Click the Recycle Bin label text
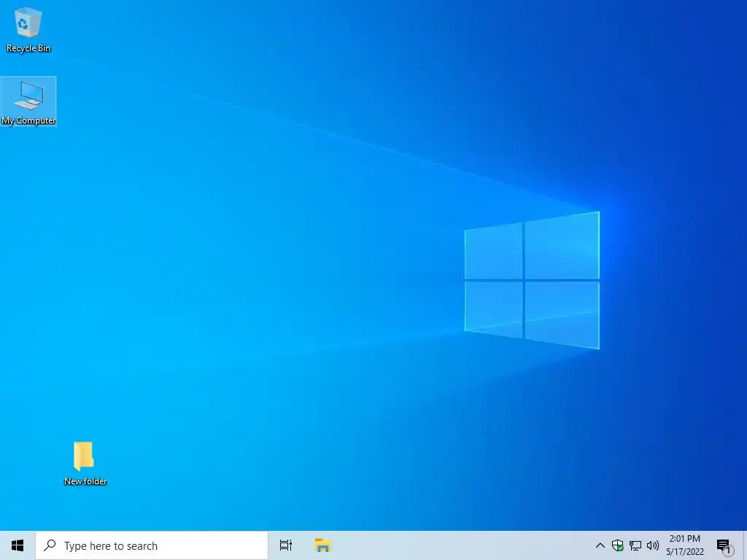The height and width of the screenshot is (560, 747). pos(28,48)
